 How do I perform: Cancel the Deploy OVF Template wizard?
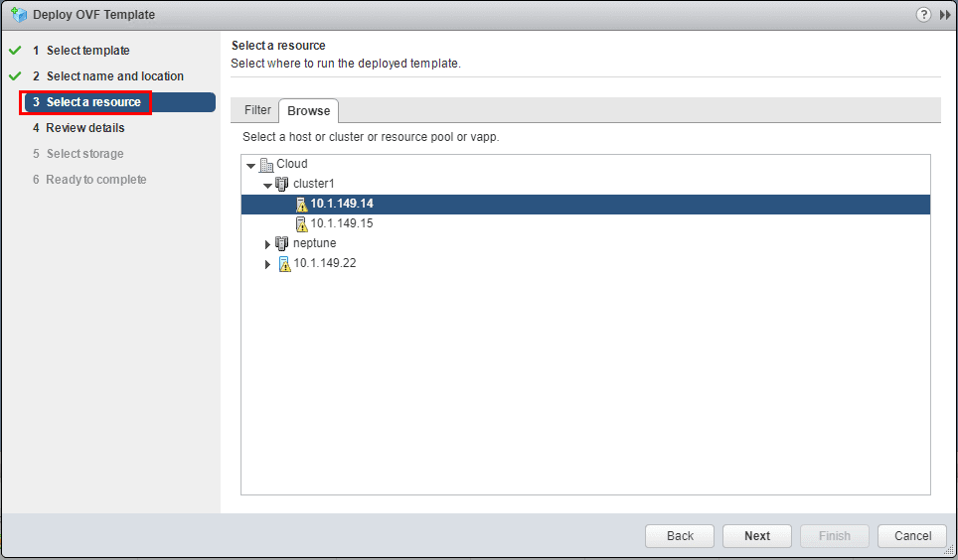(912, 536)
